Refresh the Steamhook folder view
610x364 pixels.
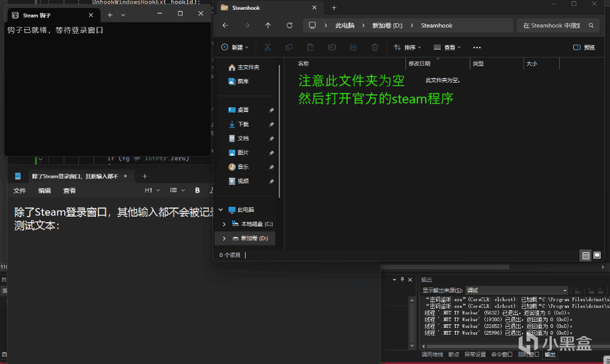[x=289, y=25]
